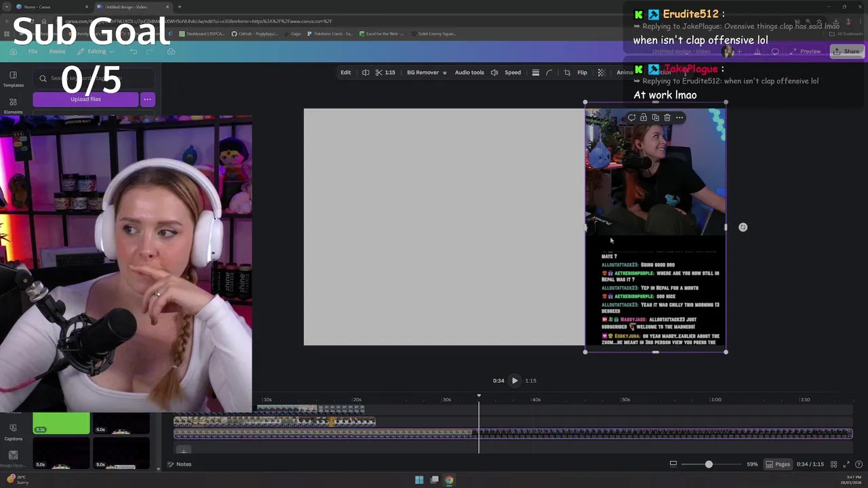Open the Speed setting
Viewport: 868px width, 488px height.
tap(513, 73)
